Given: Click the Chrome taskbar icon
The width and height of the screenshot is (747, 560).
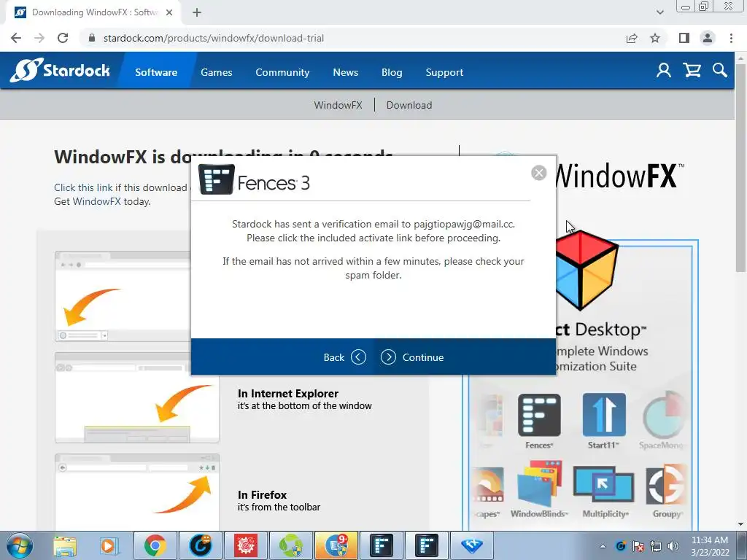Looking at the screenshot, I should click(155, 545).
